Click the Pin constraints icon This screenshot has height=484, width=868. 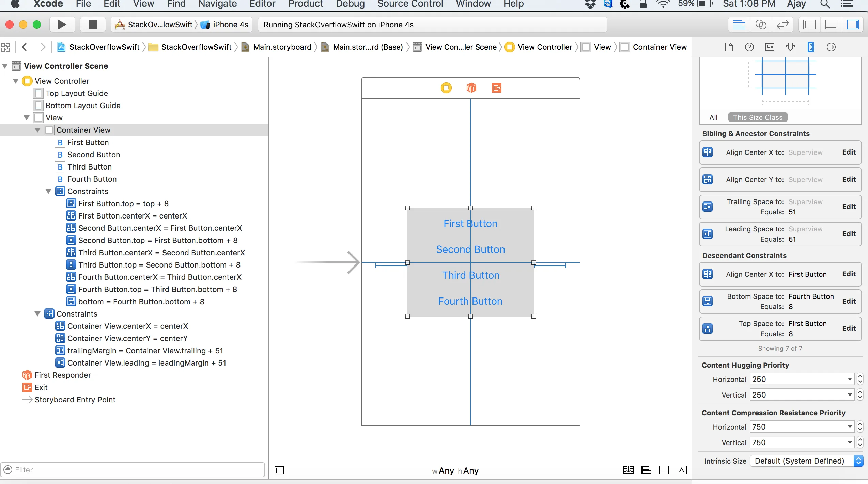pos(664,470)
